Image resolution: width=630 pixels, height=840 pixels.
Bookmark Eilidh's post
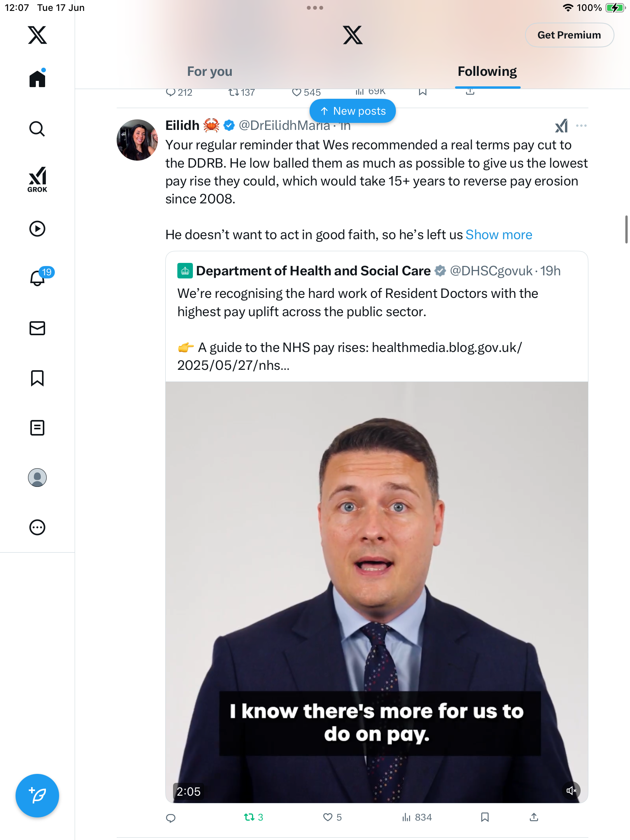485,817
